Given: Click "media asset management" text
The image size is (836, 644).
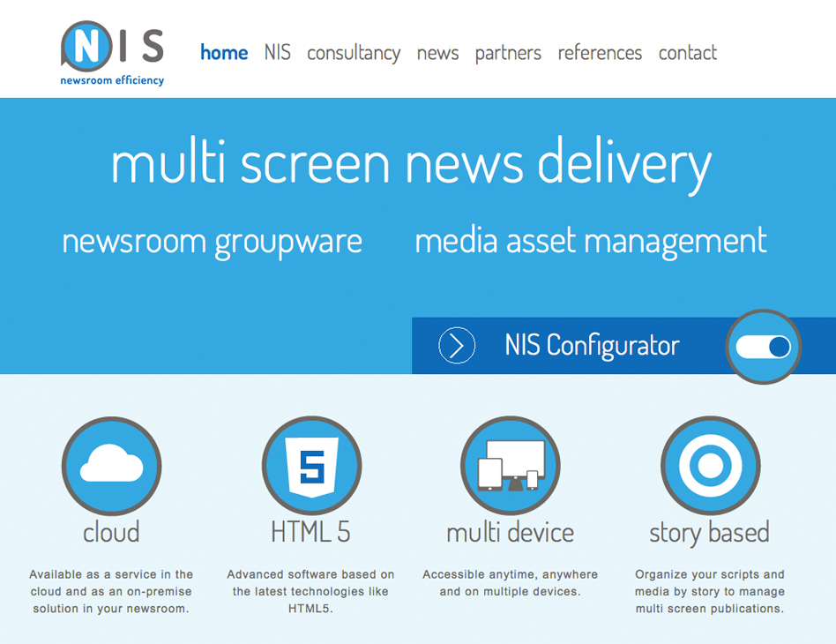Looking at the screenshot, I should tap(591, 241).
